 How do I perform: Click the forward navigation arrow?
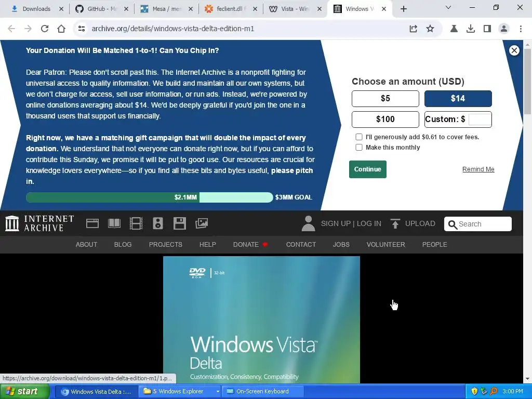click(28, 29)
